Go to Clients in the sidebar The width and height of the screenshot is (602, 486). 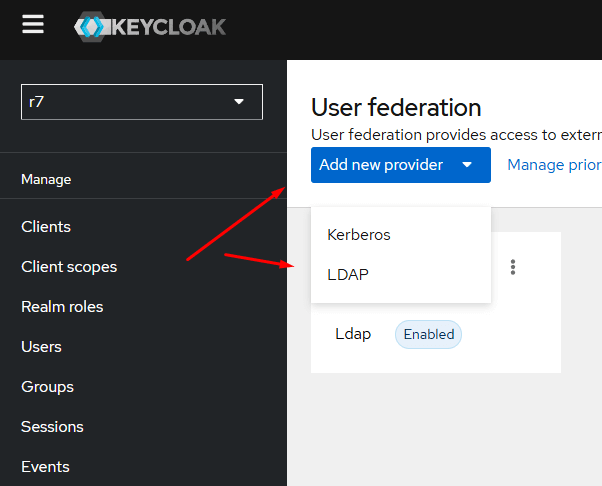(46, 227)
